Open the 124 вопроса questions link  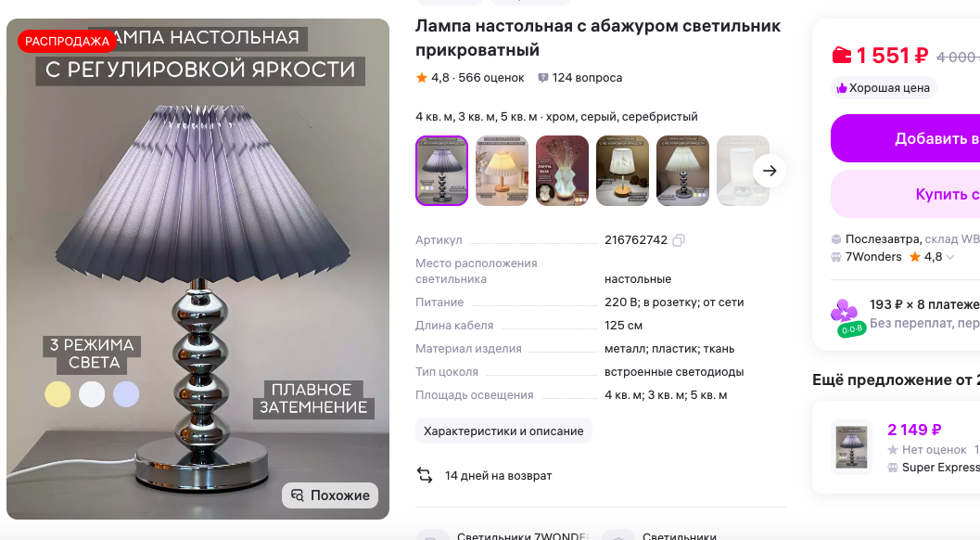[x=587, y=78]
